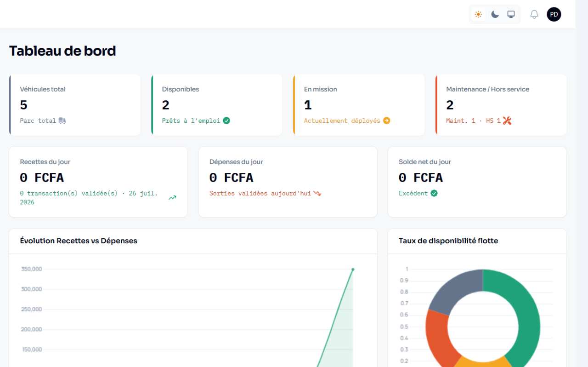
Task: Click 'Maint. 1 · HS 1' text
Action: [473, 120]
